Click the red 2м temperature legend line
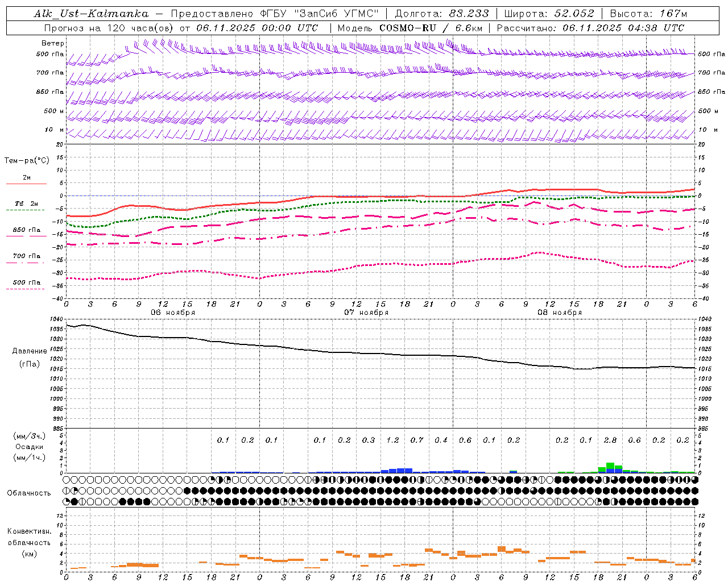 tap(26, 184)
